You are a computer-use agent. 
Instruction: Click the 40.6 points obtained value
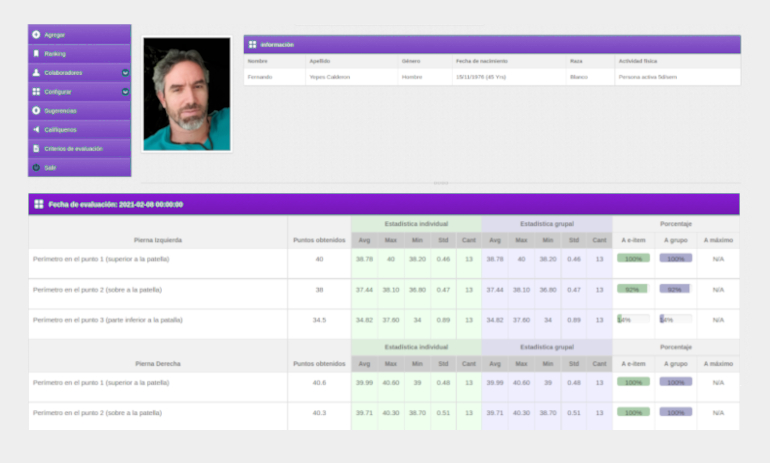[319, 382]
